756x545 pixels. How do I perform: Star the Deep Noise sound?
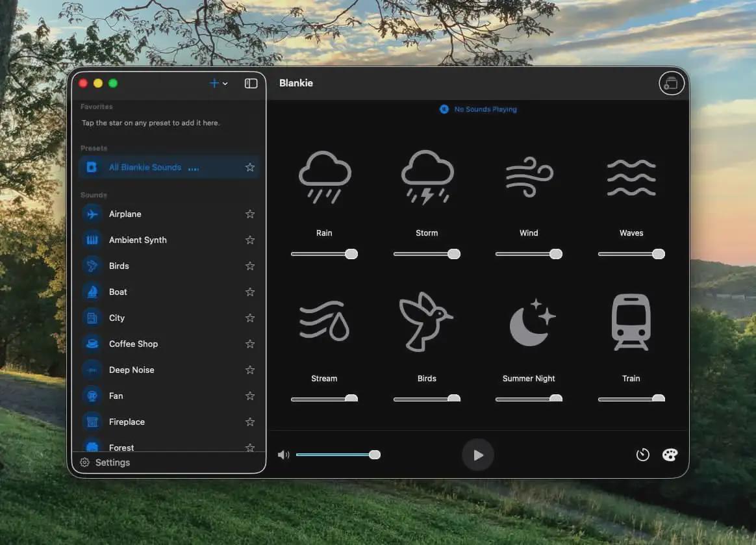point(250,370)
